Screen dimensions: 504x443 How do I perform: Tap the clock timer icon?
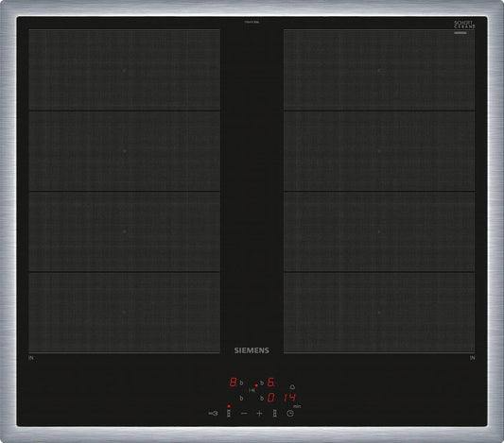(x=290, y=414)
